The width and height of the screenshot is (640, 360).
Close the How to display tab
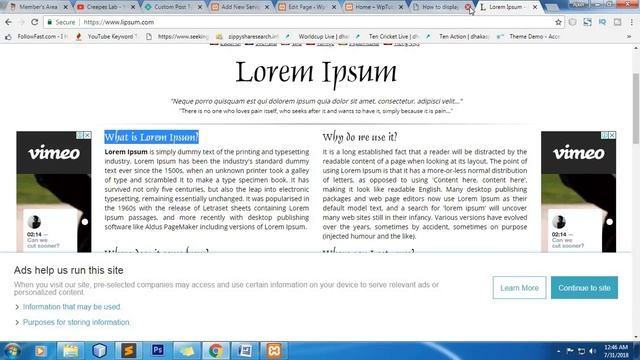[x=468, y=7]
